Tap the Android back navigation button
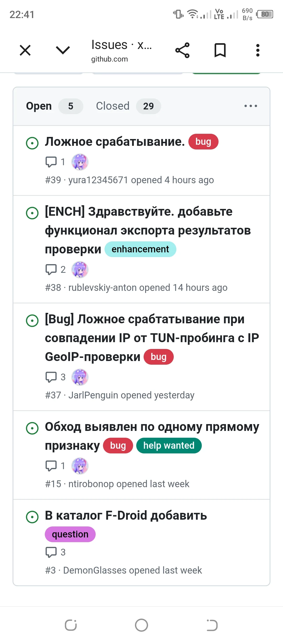Image resolution: width=283 pixels, height=644 pixels. pyautogui.click(x=212, y=625)
